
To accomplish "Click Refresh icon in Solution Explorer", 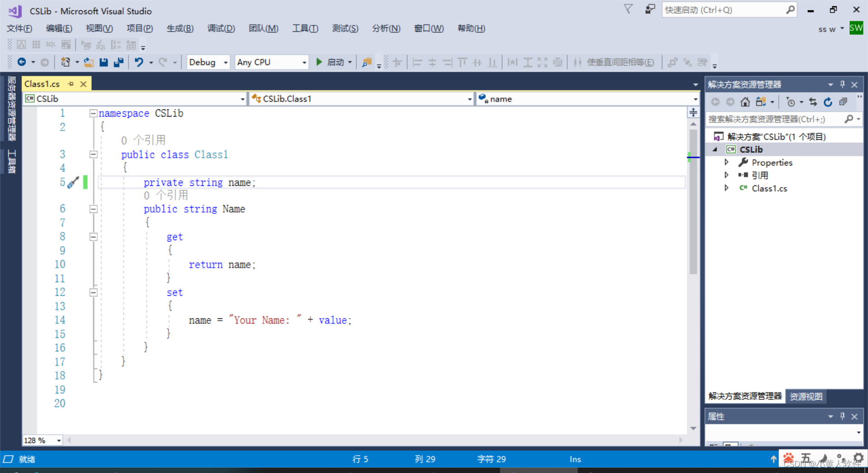I will [828, 102].
